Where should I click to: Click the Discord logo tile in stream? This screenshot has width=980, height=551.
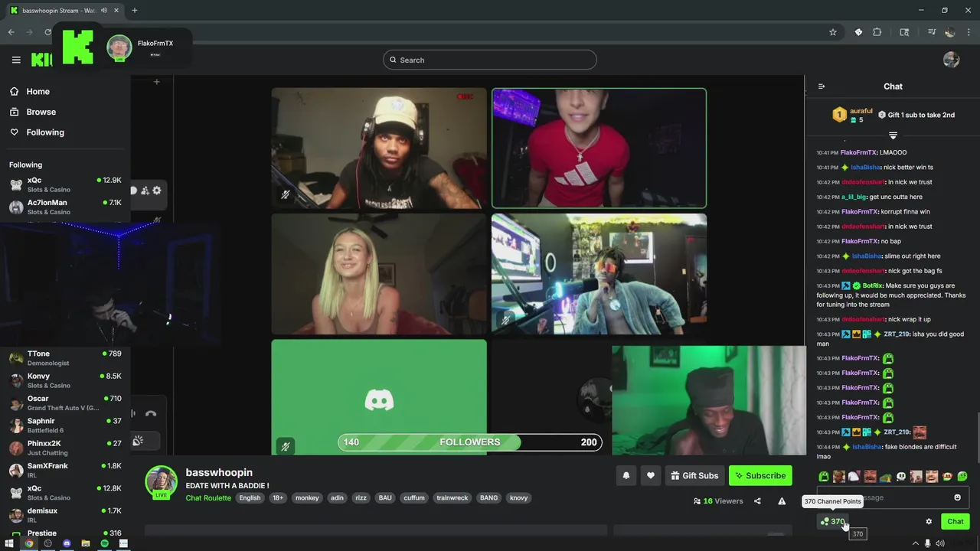[x=379, y=397]
